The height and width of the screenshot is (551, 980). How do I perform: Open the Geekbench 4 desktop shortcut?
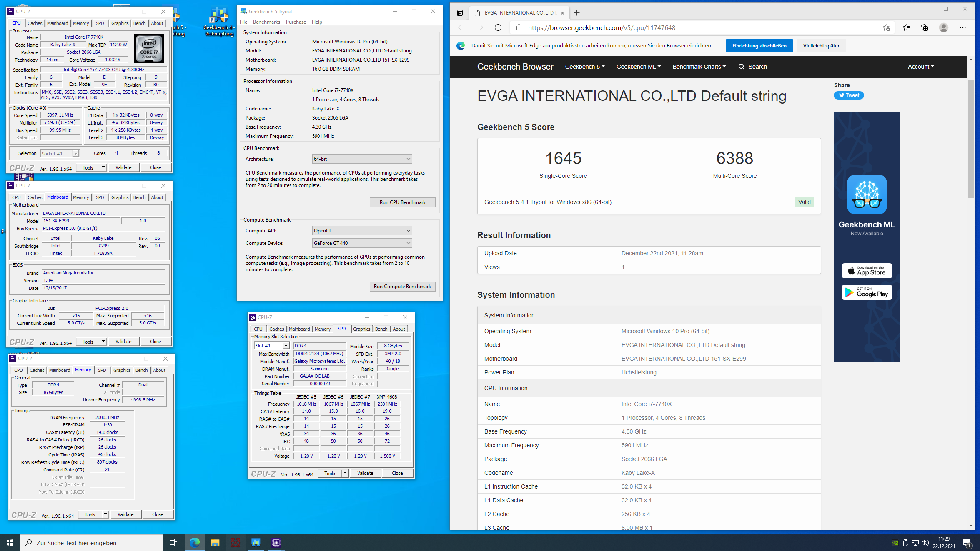point(219,21)
